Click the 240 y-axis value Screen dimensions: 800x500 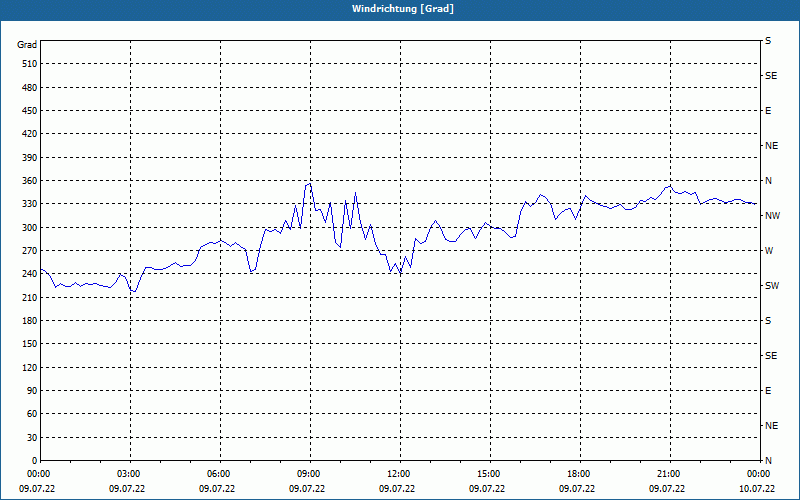coord(30,273)
